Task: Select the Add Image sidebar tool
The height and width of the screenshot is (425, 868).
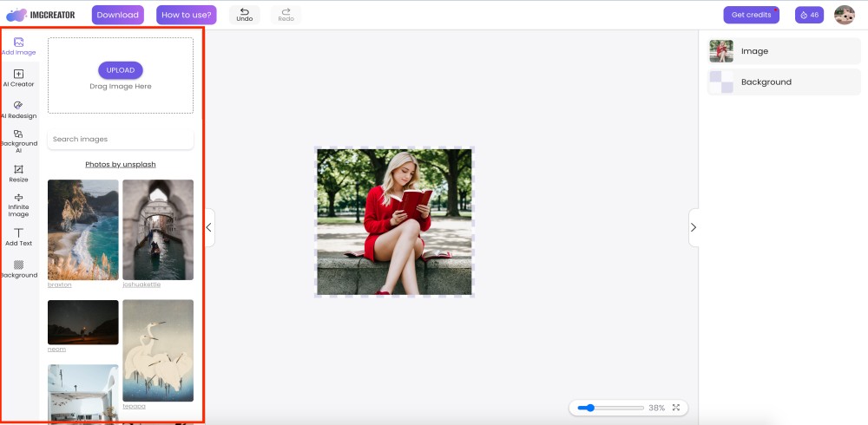Action: click(x=19, y=46)
